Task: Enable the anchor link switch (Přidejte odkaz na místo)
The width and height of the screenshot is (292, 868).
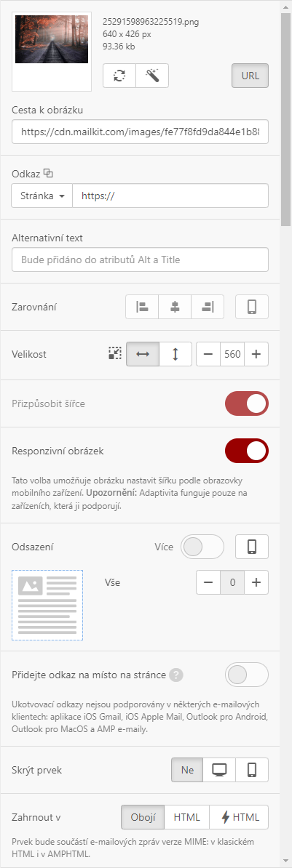Action: [x=247, y=675]
